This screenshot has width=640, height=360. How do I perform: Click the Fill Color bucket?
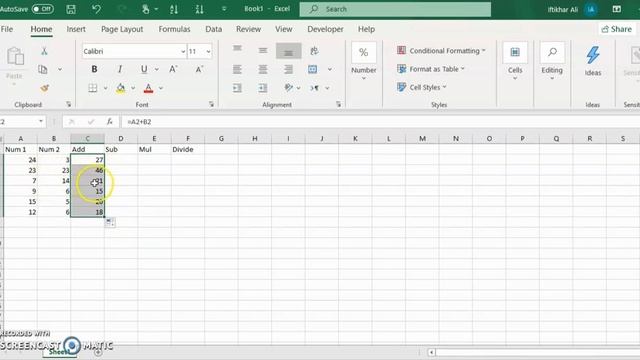tap(120, 88)
